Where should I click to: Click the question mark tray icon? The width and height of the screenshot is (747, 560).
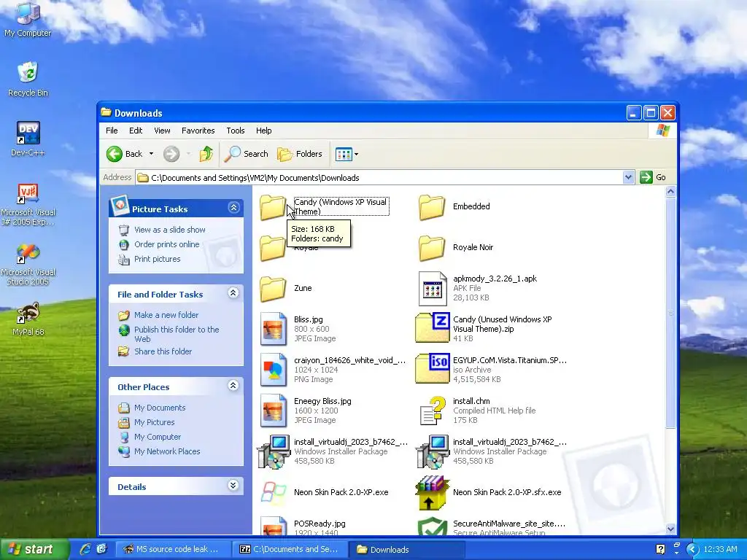click(x=660, y=549)
